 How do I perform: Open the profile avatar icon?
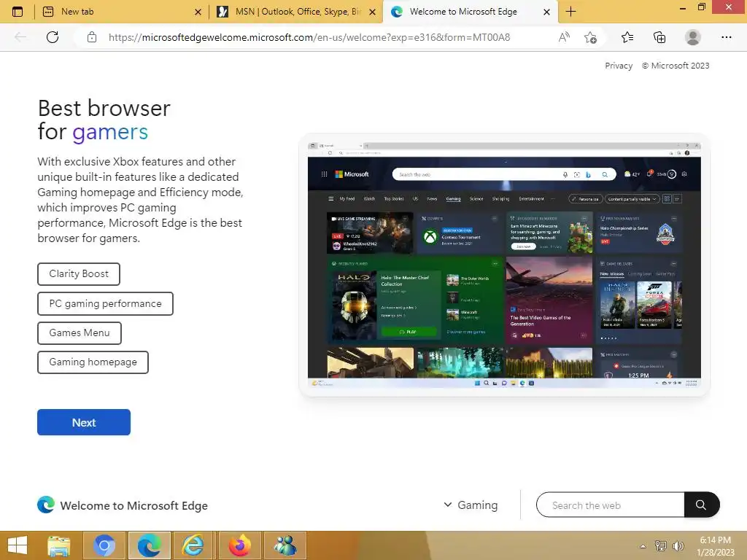pyautogui.click(x=693, y=37)
